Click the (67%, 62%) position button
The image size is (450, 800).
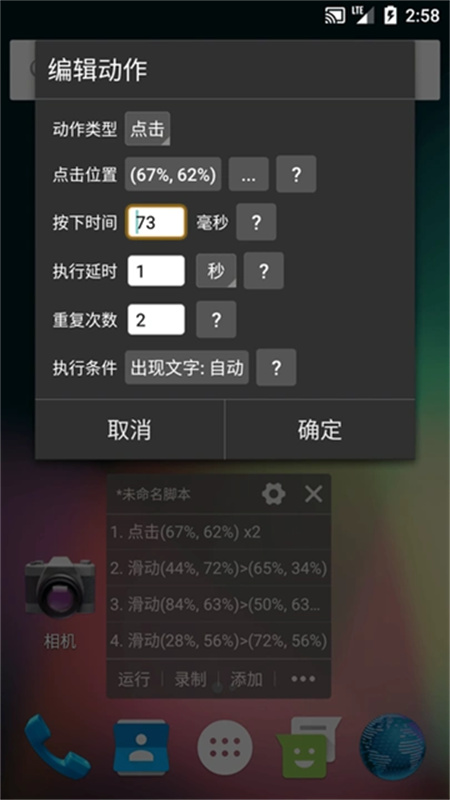173,174
